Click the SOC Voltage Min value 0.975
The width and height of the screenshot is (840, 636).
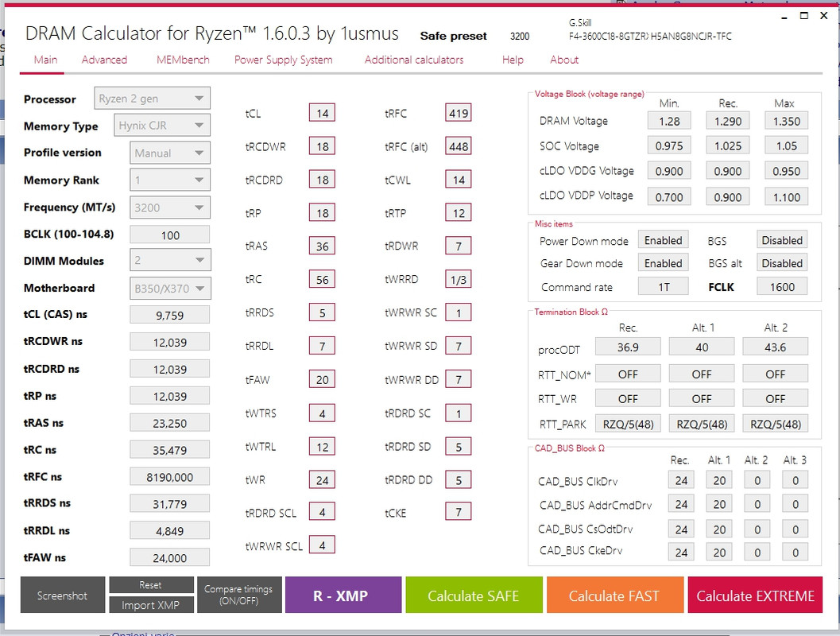coord(669,145)
